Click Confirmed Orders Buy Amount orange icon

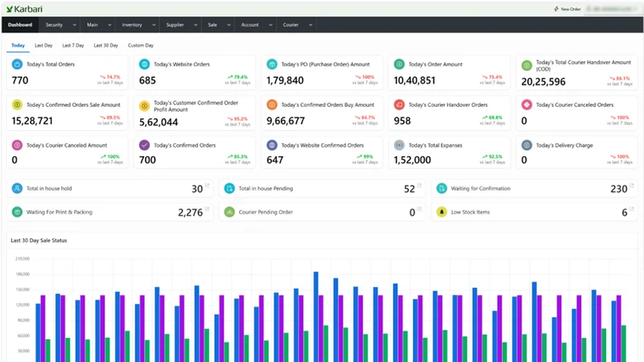click(271, 105)
